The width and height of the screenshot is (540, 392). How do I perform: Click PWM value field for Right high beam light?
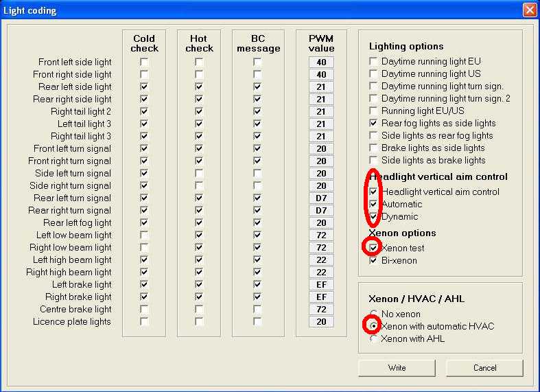[321, 272]
